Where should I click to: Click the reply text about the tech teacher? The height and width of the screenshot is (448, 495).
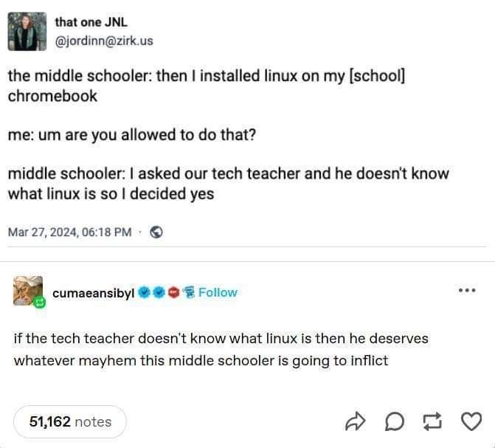pos(221,349)
